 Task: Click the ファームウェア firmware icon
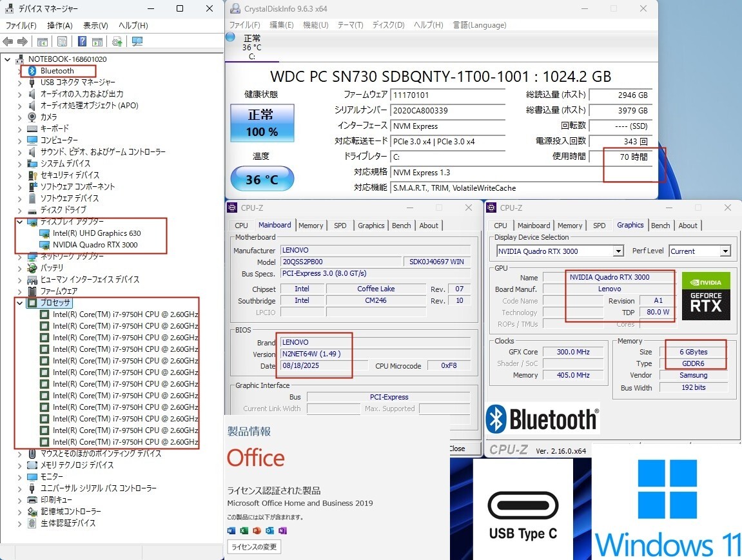pos(32,291)
